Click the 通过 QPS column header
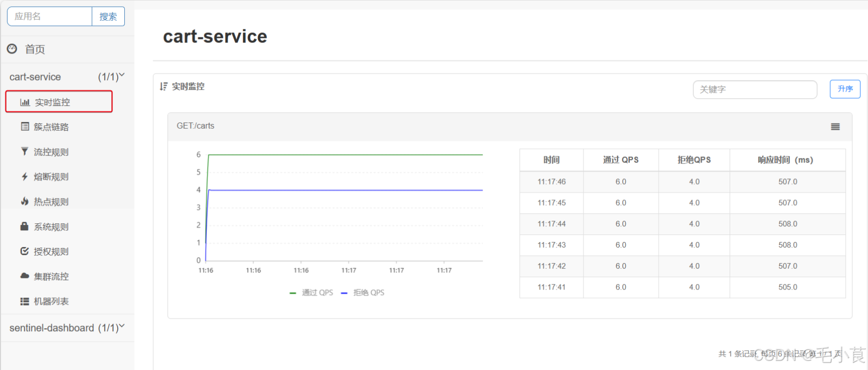 tap(621, 160)
